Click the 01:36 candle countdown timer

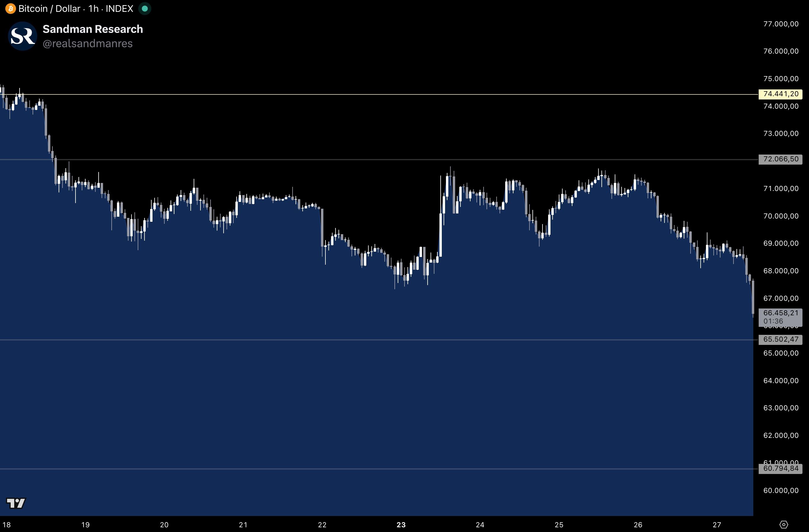tap(773, 321)
